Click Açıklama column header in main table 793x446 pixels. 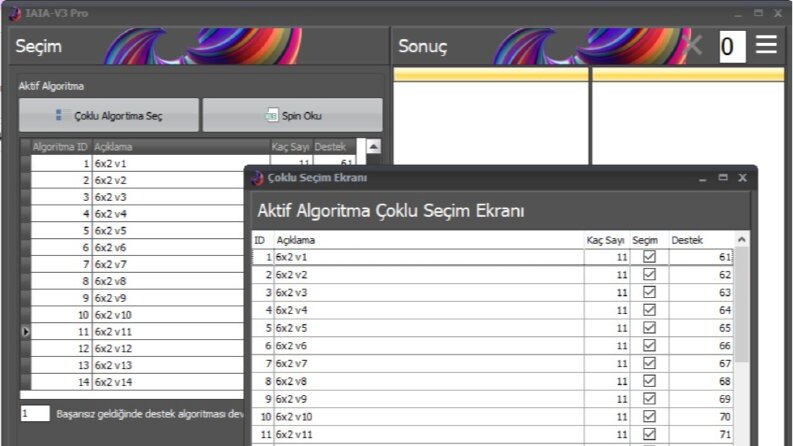[x=181, y=147]
